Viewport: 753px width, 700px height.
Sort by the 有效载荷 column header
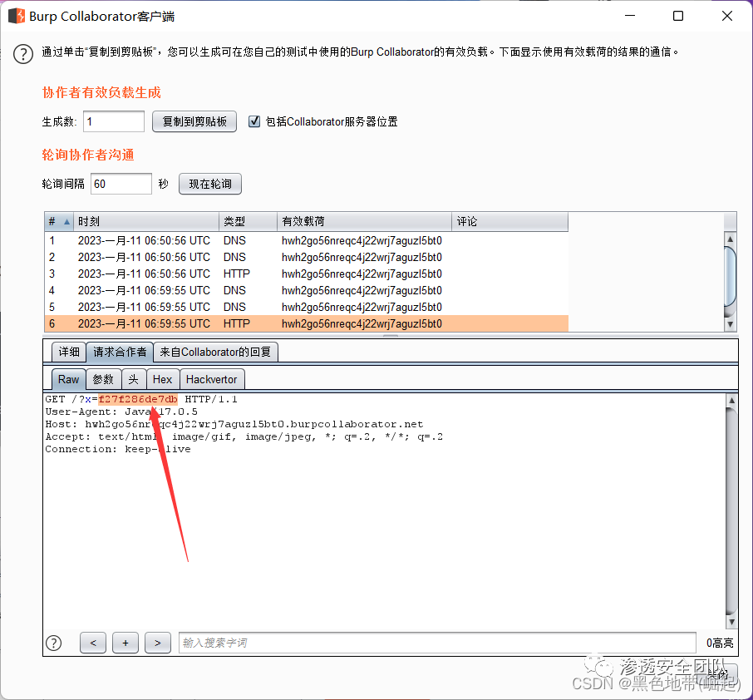pos(365,221)
